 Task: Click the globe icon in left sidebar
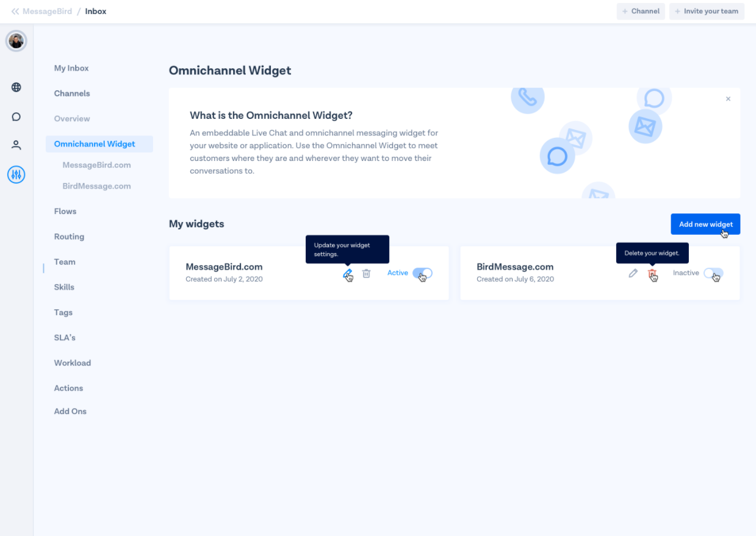click(16, 87)
